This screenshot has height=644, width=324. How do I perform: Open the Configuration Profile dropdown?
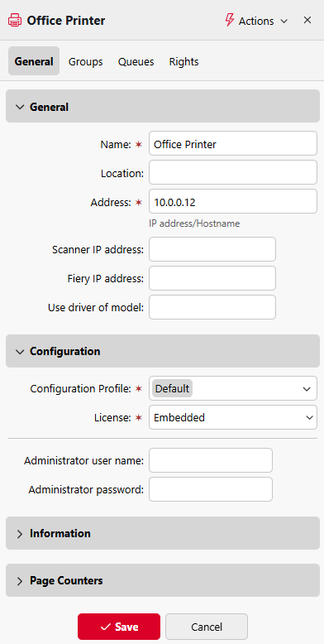coord(233,388)
